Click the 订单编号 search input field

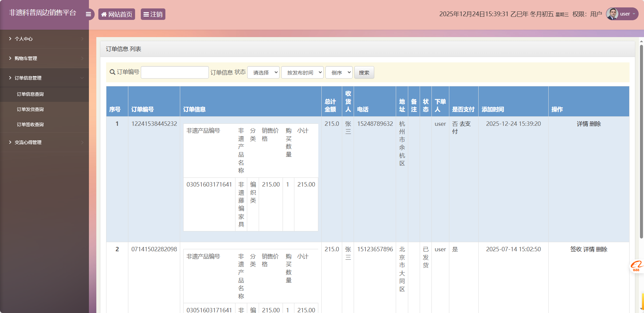174,72
